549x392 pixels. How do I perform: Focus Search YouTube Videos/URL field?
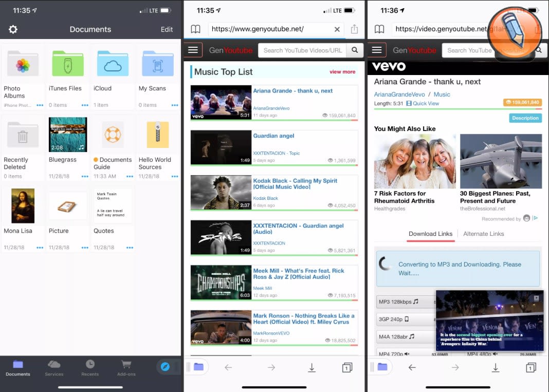tap(302, 50)
